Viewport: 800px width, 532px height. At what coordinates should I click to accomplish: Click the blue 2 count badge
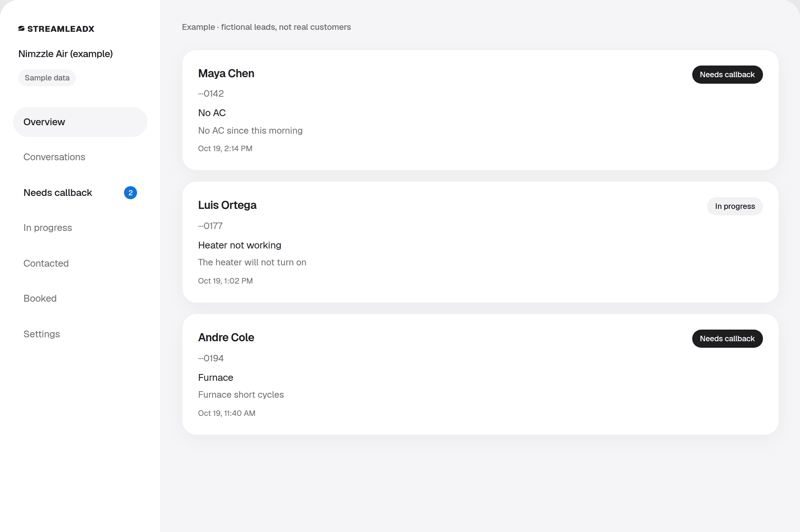[x=131, y=193]
